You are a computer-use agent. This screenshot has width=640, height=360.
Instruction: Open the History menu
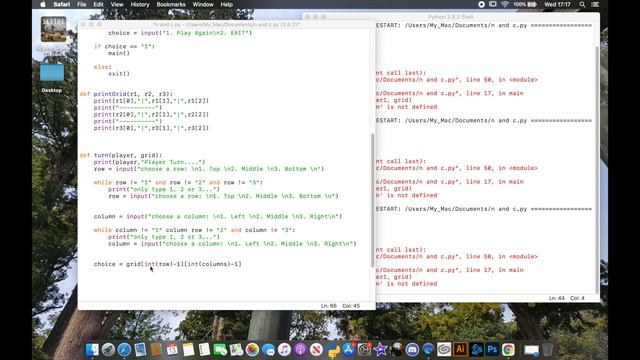(140, 4)
